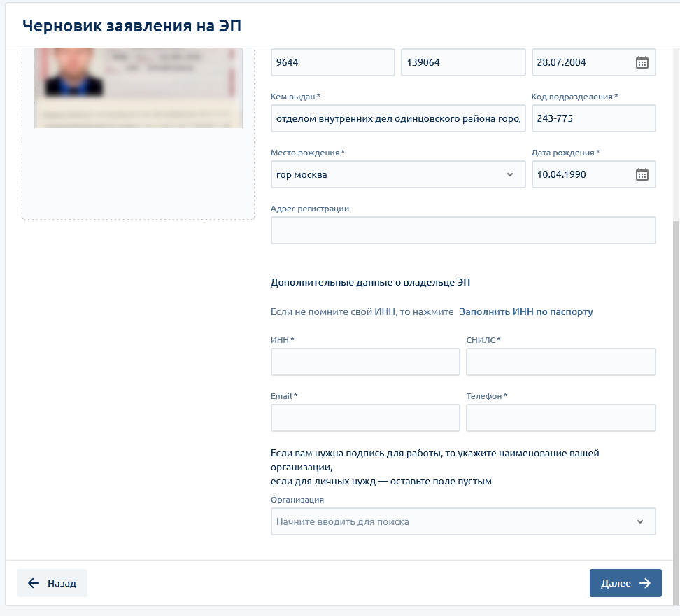Focus the СНИЛС input field

[560, 362]
